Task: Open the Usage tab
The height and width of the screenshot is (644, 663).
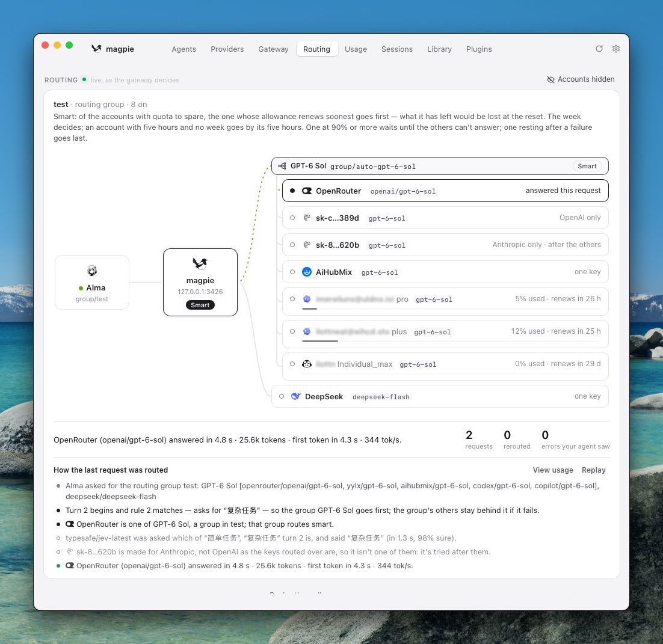Action: pyautogui.click(x=356, y=49)
